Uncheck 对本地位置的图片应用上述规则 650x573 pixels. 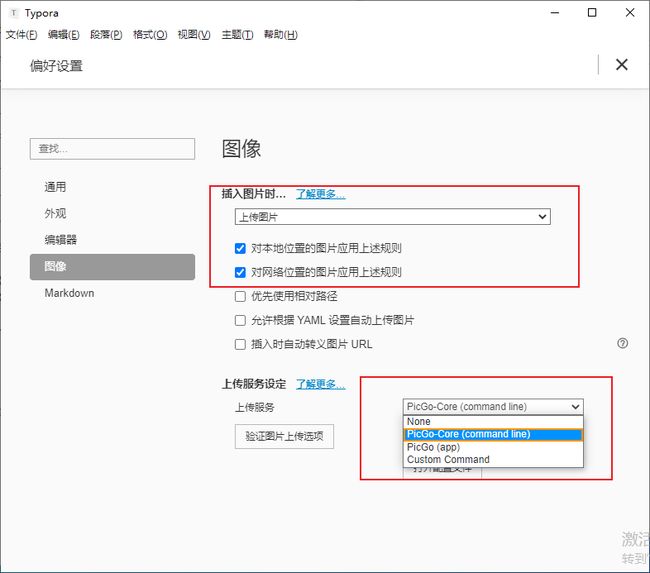click(240, 248)
